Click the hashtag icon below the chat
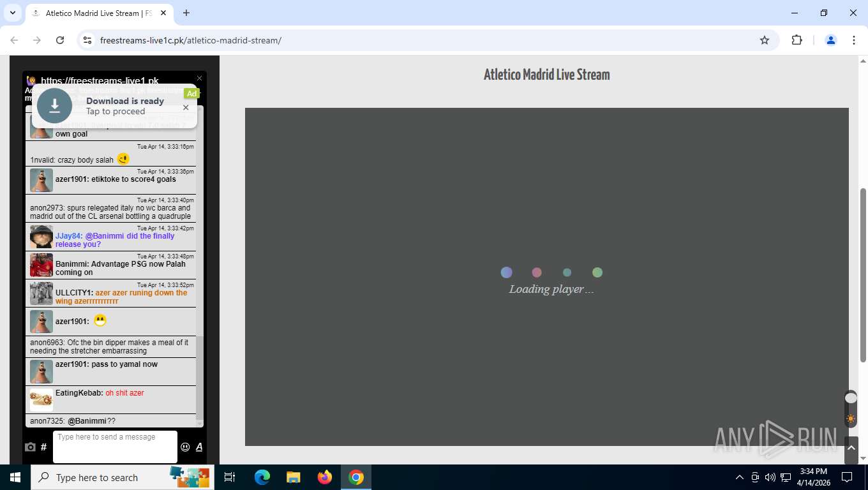868x490 pixels. point(43,447)
